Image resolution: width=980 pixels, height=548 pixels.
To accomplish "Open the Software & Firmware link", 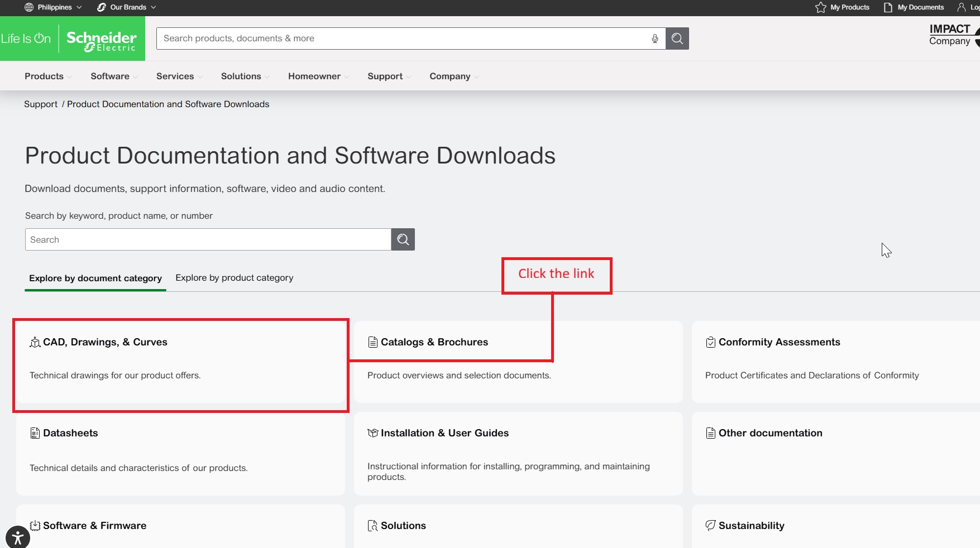I will [x=95, y=526].
